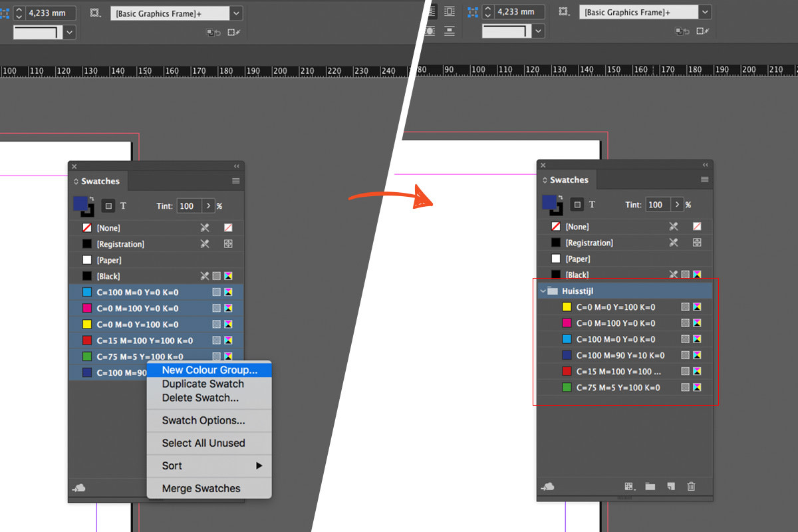Toggle formatting affects container in left panel
This screenshot has width=798, height=532.
(x=108, y=206)
